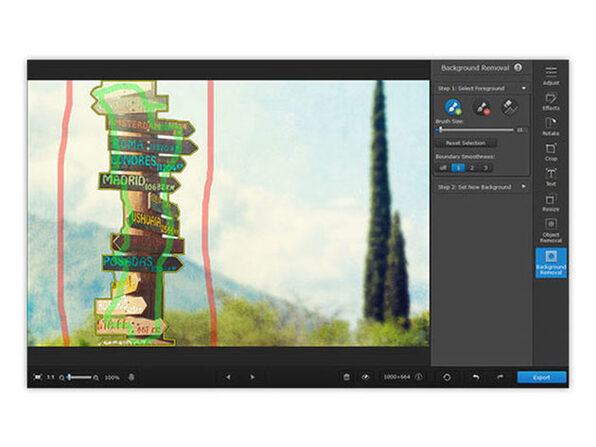Image resolution: width=596 pixels, height=447 pixels.
Task: Select the eraser tool for selection marks
Action: (509, 108)
